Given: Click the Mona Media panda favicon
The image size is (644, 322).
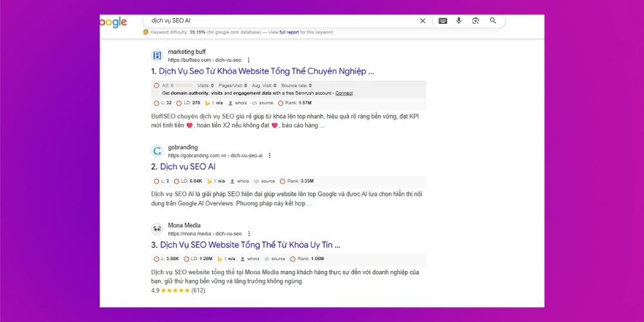Looking at the screenshot, I should (157, 229).
